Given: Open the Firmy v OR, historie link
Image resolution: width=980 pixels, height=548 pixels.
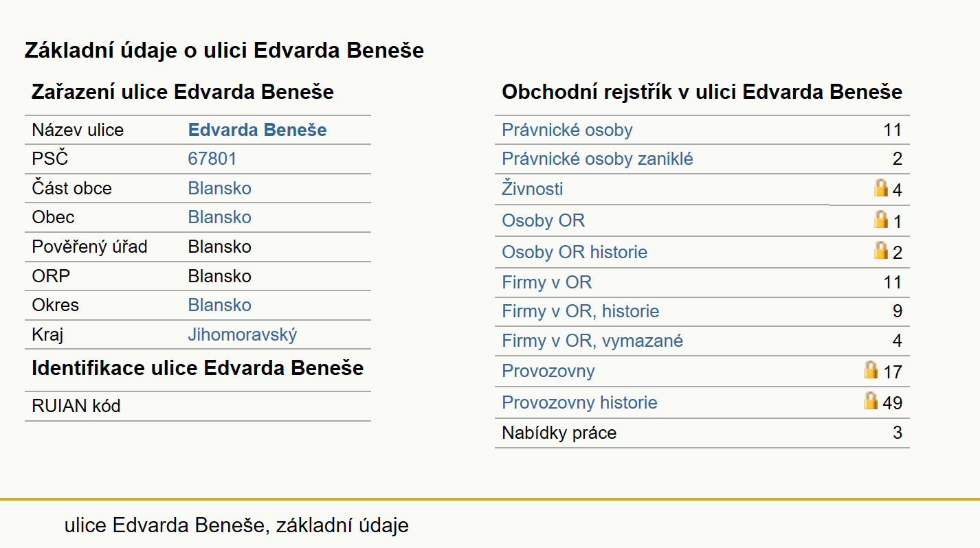Looking at the screenshot, I should pos(580,311).
